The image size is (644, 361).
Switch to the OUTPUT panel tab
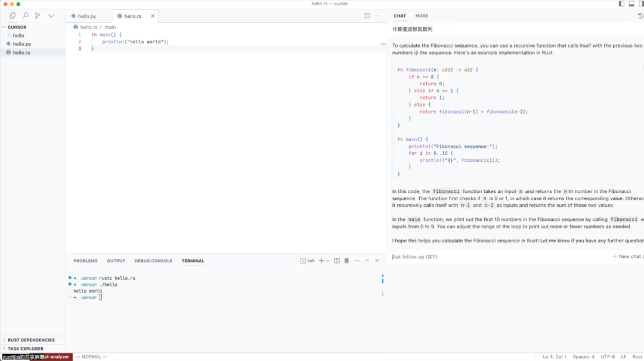point(116,261)
